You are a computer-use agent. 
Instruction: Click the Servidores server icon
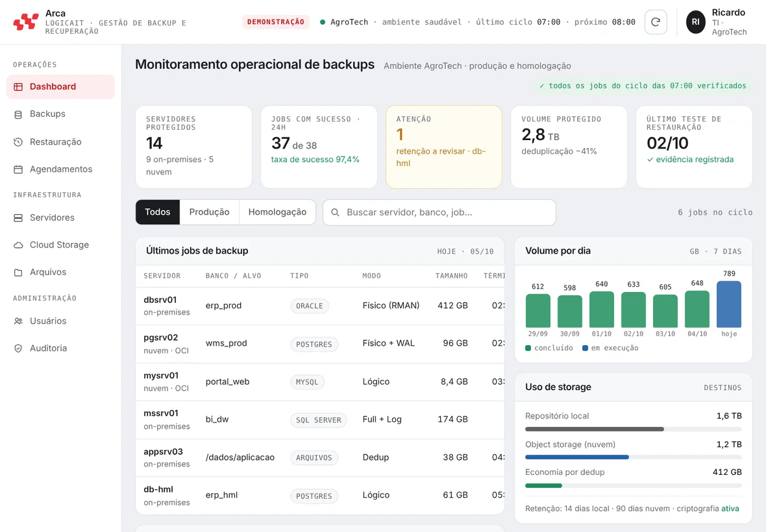tap(18, 218)
